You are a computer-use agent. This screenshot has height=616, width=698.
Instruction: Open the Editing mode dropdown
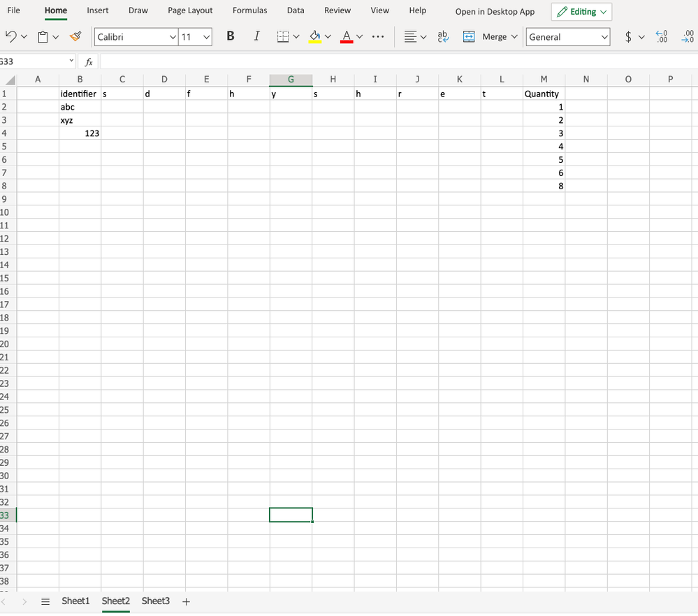coord(582,11)
